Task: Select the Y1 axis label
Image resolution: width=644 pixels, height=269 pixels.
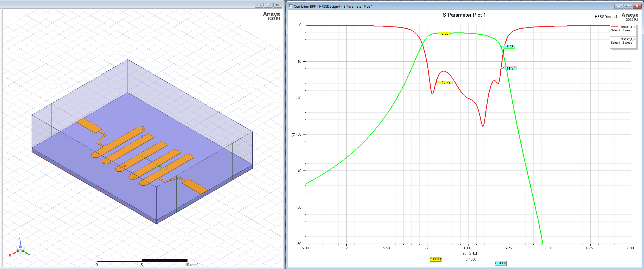Action: click(x=294, y=135)
